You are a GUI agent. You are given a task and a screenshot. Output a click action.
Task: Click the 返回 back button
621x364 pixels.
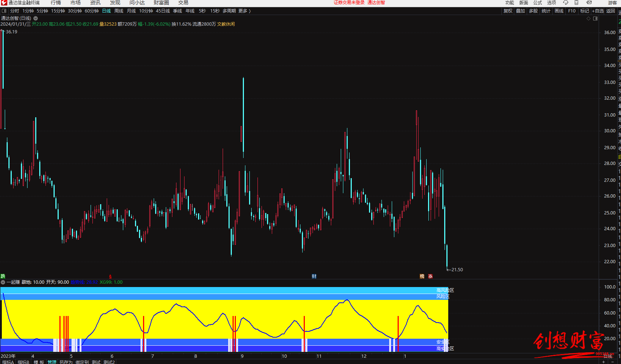pyautogui.click(x=611, y=11)
